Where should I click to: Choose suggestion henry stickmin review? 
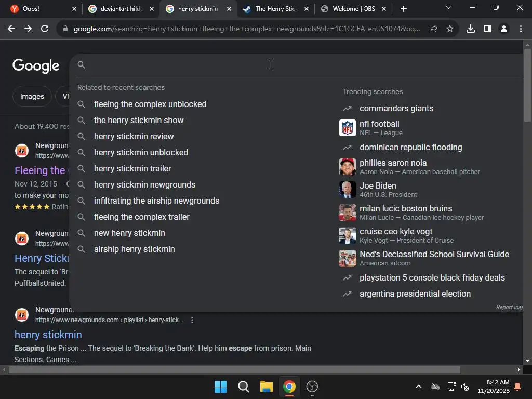pos(134,137)
